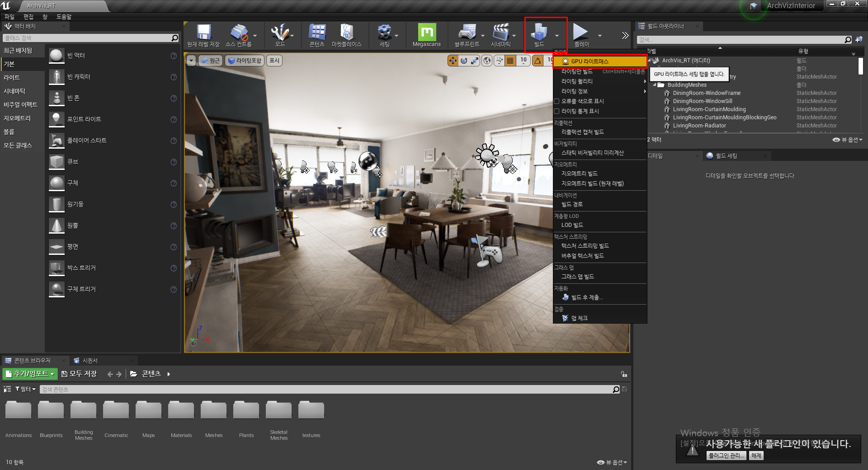The height and width of the screenshot is (470, 868).
Task: Select LivingRoom-Radiator actor in outliner
Action: tap(699, 126)
